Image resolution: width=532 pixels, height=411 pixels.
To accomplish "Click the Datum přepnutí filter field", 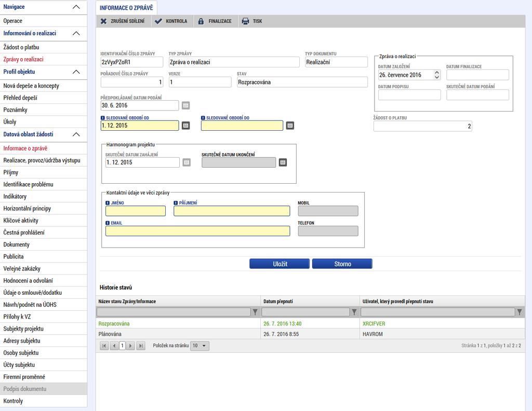I will click(305, 312).
